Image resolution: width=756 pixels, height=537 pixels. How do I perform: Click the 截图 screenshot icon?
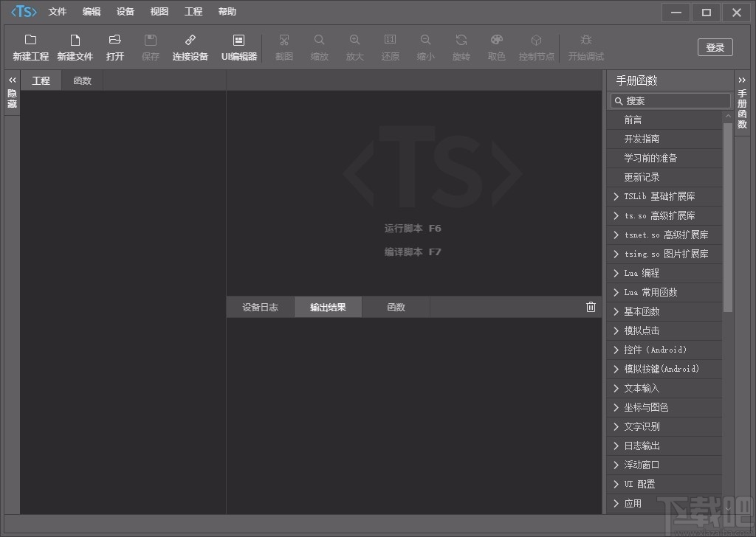(x=283, y=46)
